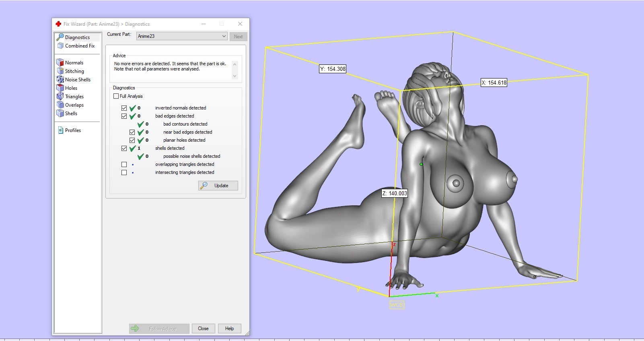Screen dimensions: 644x341
Task: Open the Normals fix icon
Action: coord(60,62)
